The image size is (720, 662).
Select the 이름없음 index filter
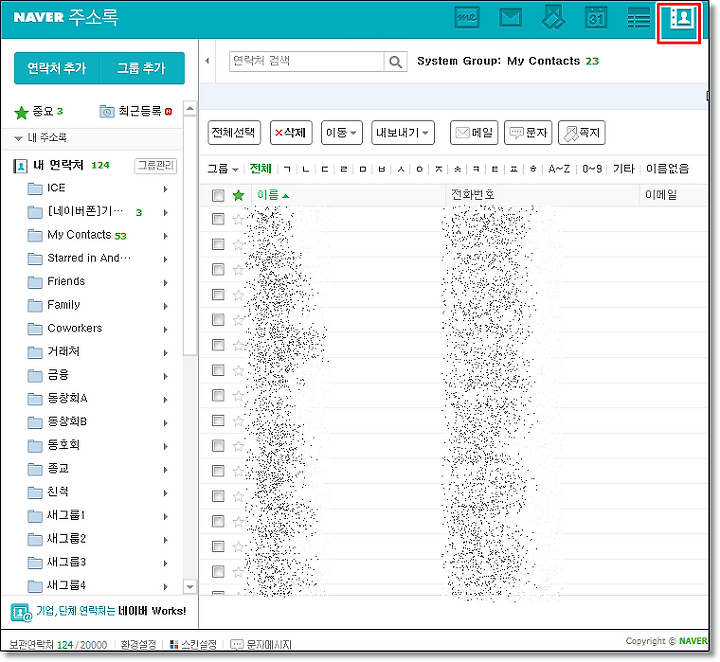(667, 169)
